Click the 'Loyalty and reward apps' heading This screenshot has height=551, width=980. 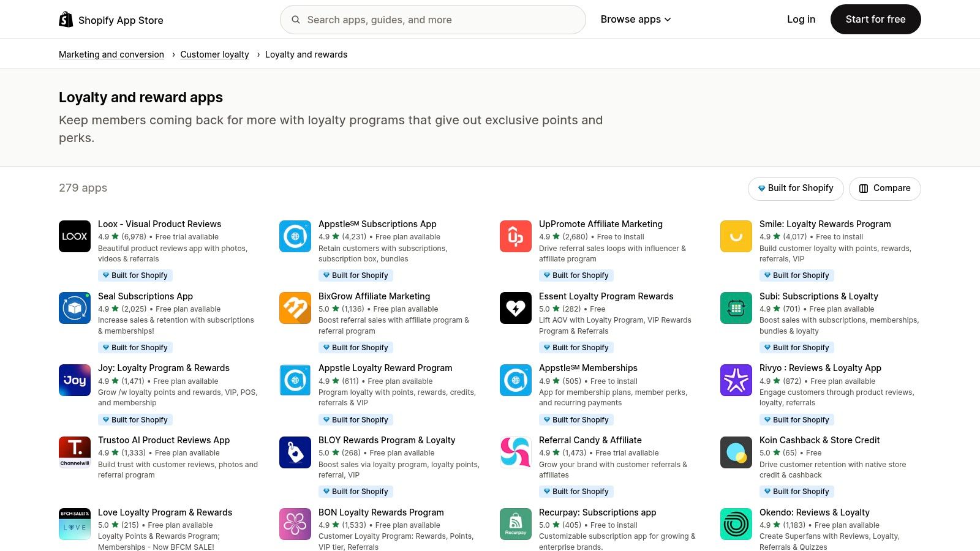coord(141,97)
